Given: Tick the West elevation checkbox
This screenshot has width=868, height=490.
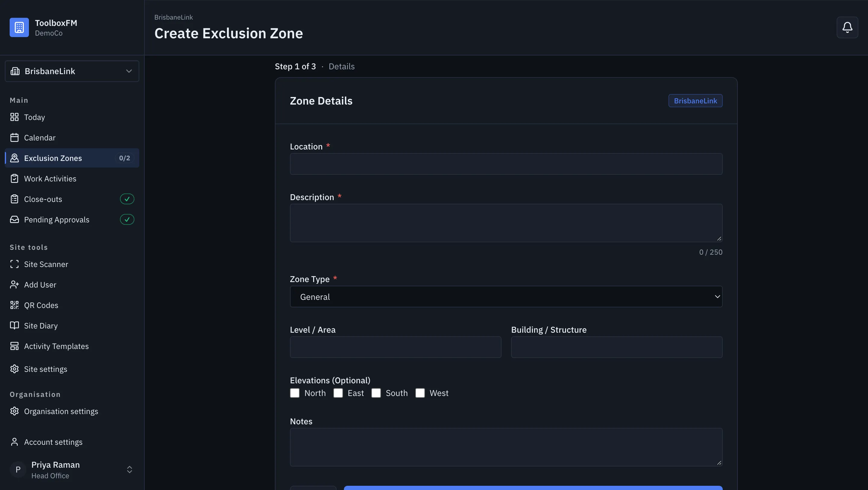Looking at the screenshot, I should tap(420, 393).
